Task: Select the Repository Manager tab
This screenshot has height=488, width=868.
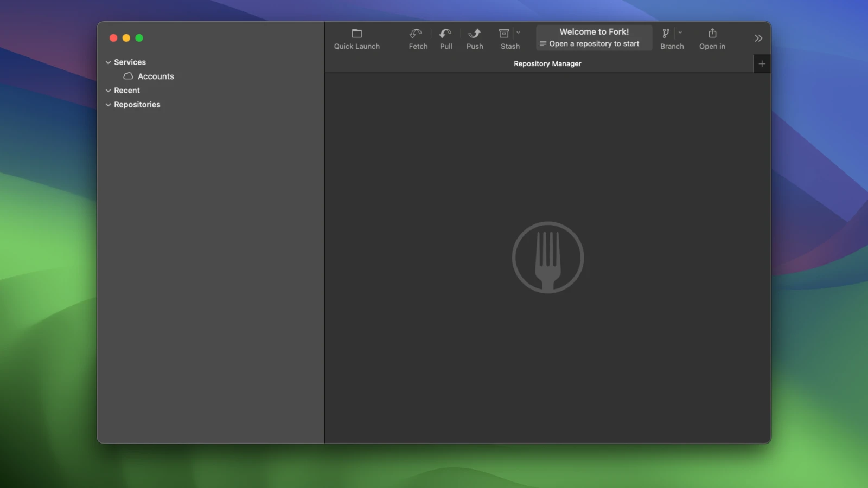Action: tap(547, 64)
